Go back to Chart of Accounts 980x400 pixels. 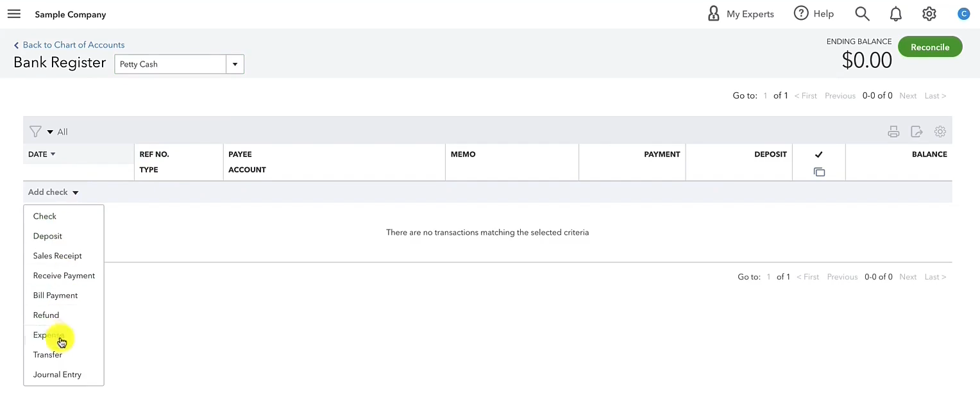click(69, 45)
